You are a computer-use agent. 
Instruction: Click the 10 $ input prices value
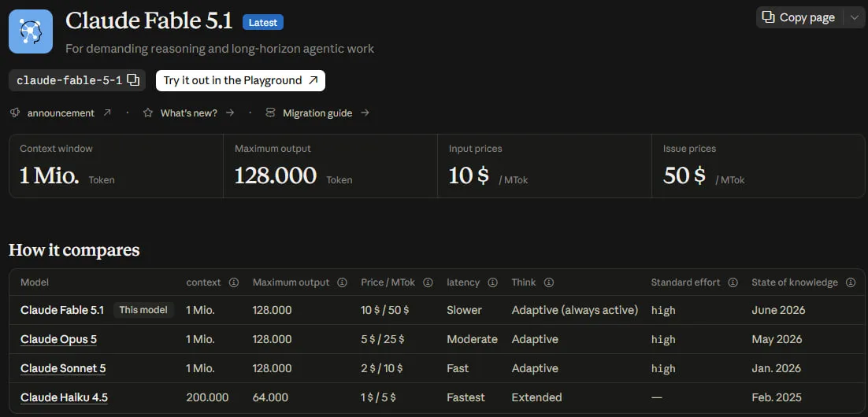[469, 175]
